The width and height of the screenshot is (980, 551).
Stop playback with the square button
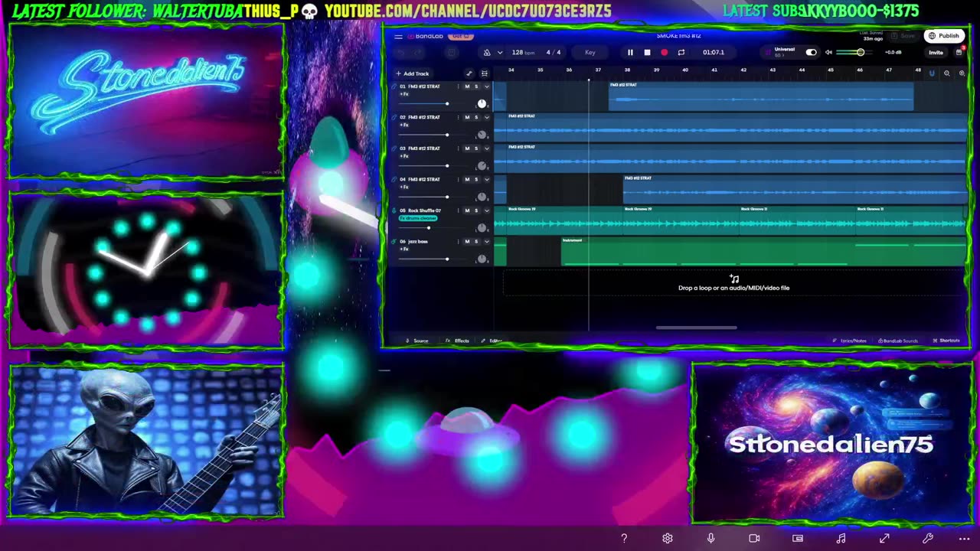pos(647,52)
